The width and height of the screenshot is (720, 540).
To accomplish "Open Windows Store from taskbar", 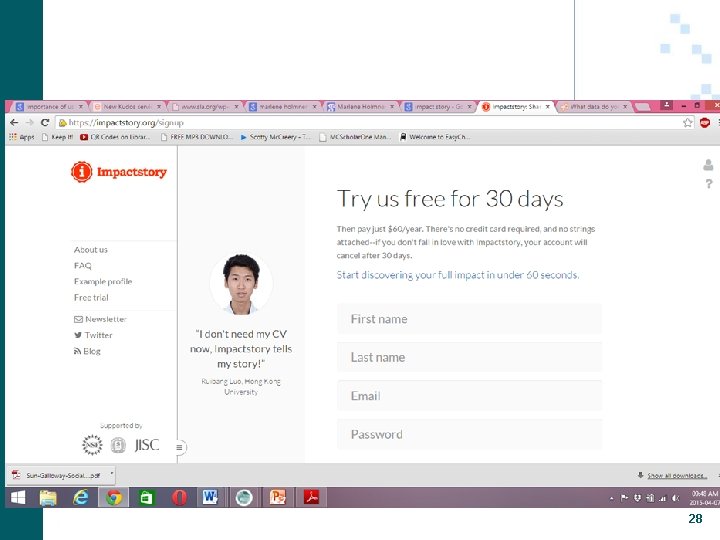I will (x=146, y=497).
